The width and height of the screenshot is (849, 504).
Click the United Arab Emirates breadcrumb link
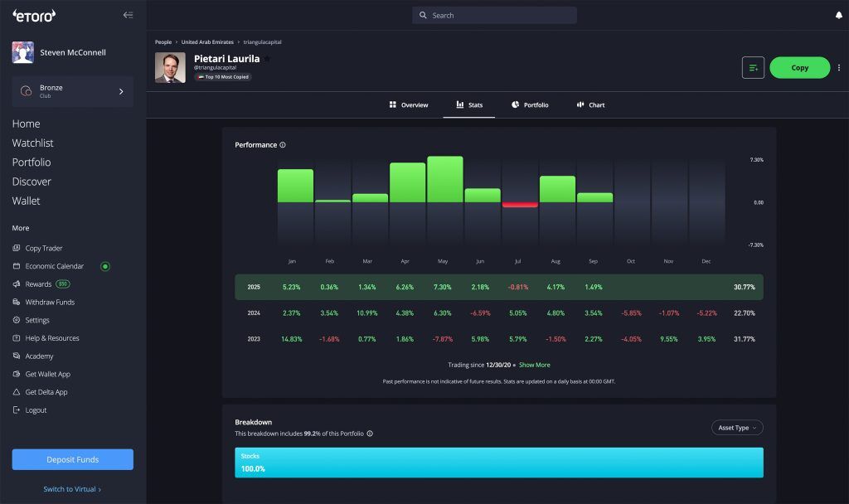pyautogui.click(x=207, y=41)
